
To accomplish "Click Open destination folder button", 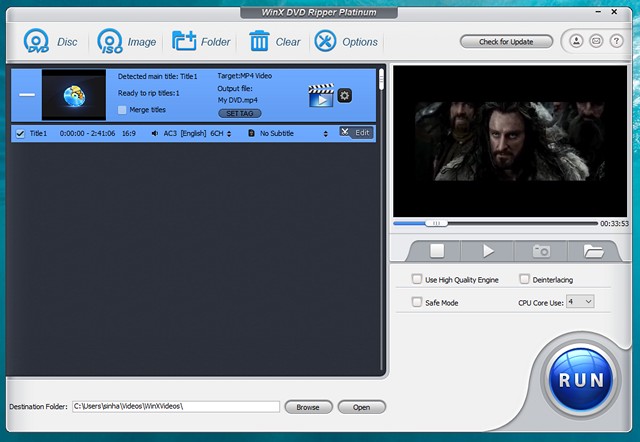I will [x=361, y=407].
